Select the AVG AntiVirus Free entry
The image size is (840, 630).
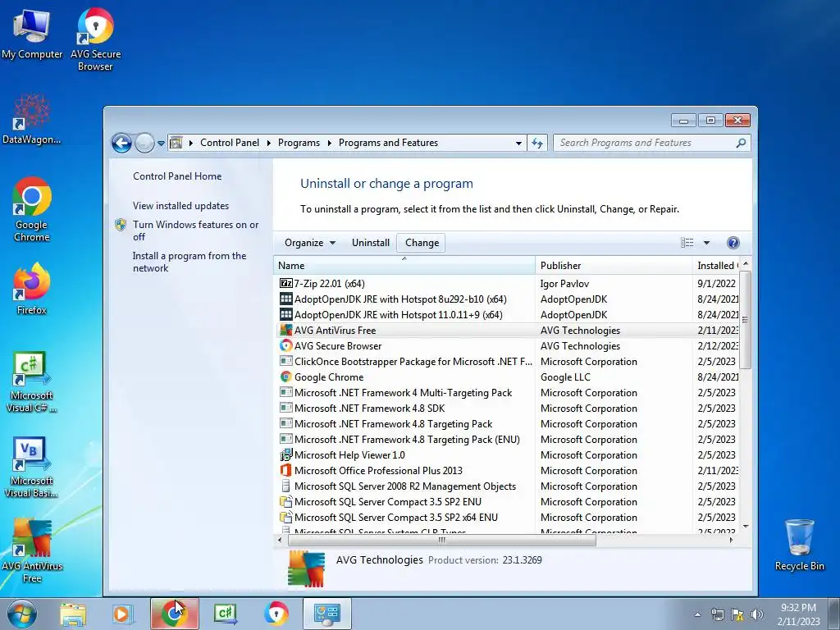[506, 330]
